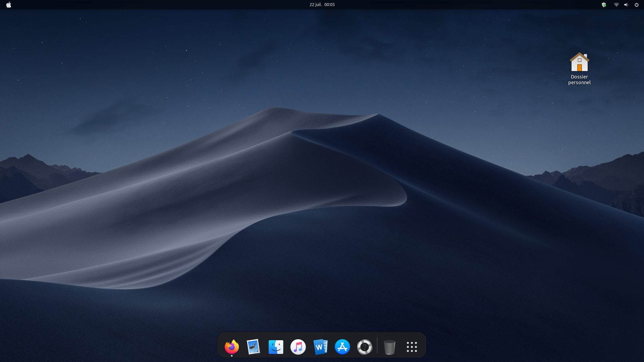
Task: Open the Apple logo activities menu
Action: pos(9,5)
